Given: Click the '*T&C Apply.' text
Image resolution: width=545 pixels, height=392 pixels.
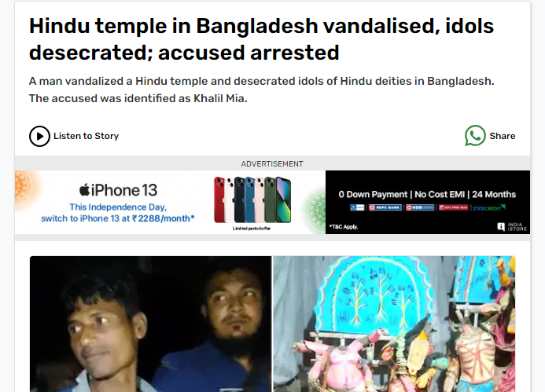Looking at the screenshot, I should tap(344, 227).
